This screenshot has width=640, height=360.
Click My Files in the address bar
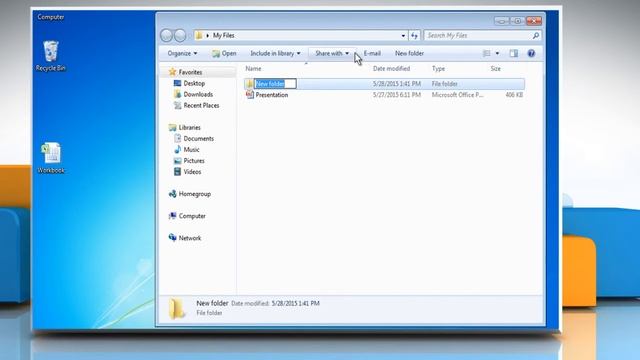coord(224,36)
